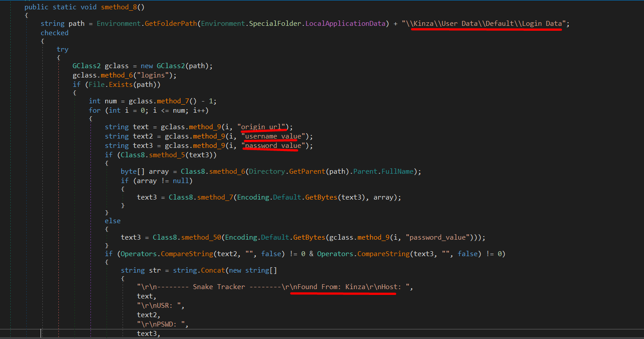Click the LocalApplicationData enum value
The image size is (644, 339).
[346, 23]
